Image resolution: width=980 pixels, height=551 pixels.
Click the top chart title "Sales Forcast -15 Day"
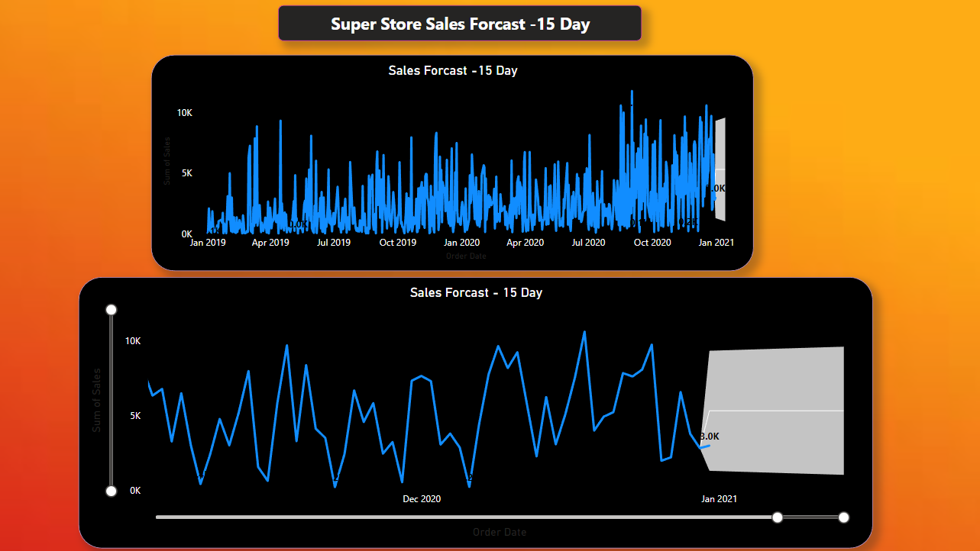451,70
